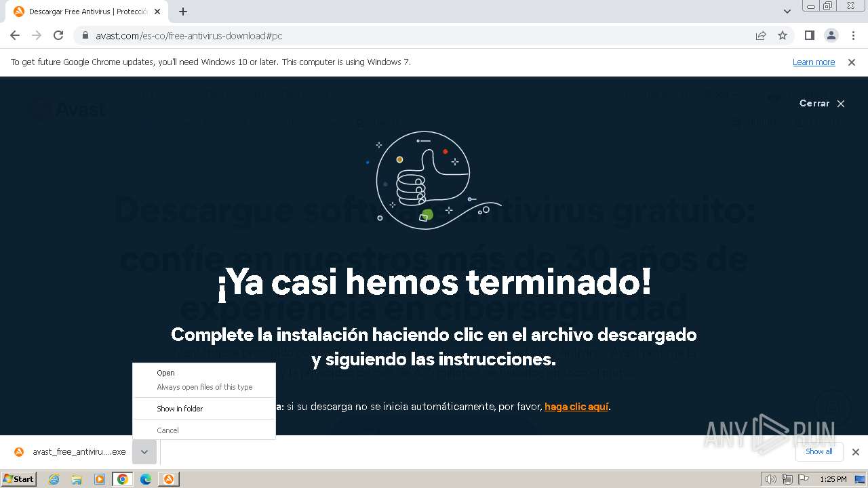The width and height of the screenshot is (868, 488).
Task: Open the Learn more link
Action: tap(814, 62)
